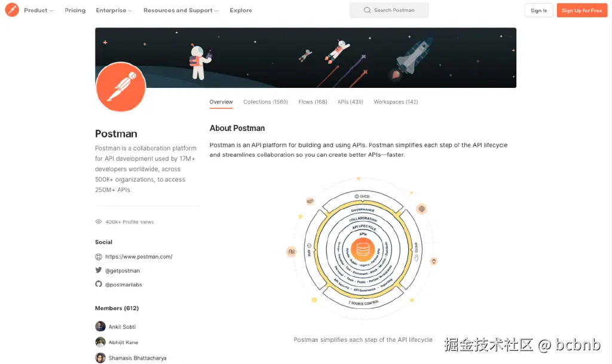Open the Pricing menu item
Image resolution: width=612 pixels, height=364 pixels.
point(75,10)
